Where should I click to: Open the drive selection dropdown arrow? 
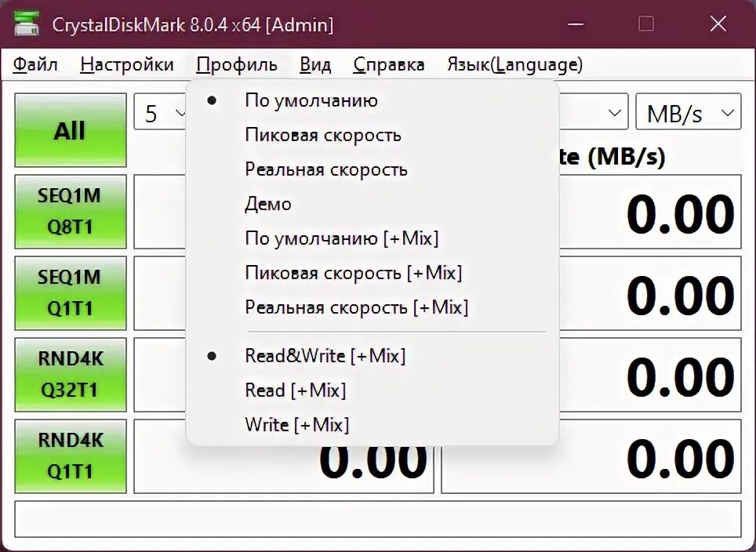pyautogui.click(x=614, y=113)
